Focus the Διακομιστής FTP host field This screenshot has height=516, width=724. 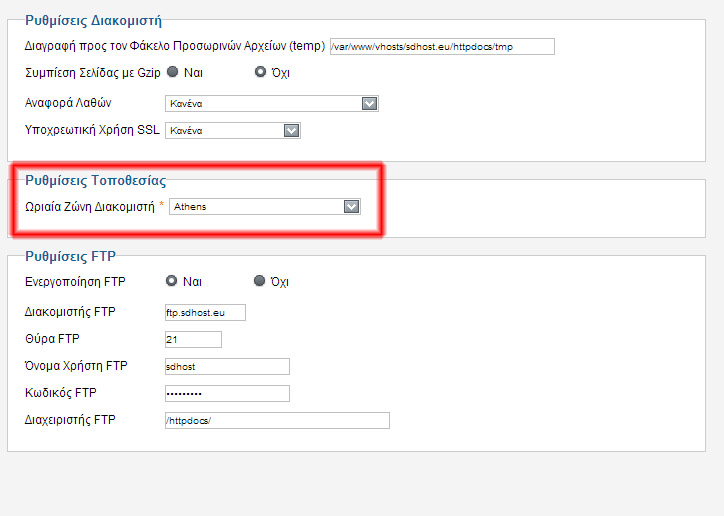[x=205, y=312]
